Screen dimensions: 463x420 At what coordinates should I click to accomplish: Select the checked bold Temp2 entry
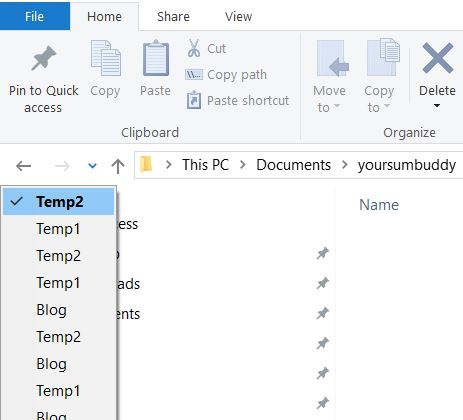59,201
